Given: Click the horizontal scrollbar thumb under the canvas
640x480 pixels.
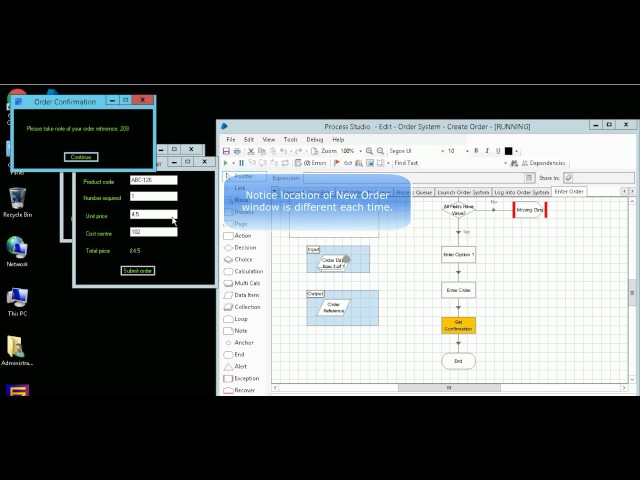Looking at the screenshot, I should (449, 388).
